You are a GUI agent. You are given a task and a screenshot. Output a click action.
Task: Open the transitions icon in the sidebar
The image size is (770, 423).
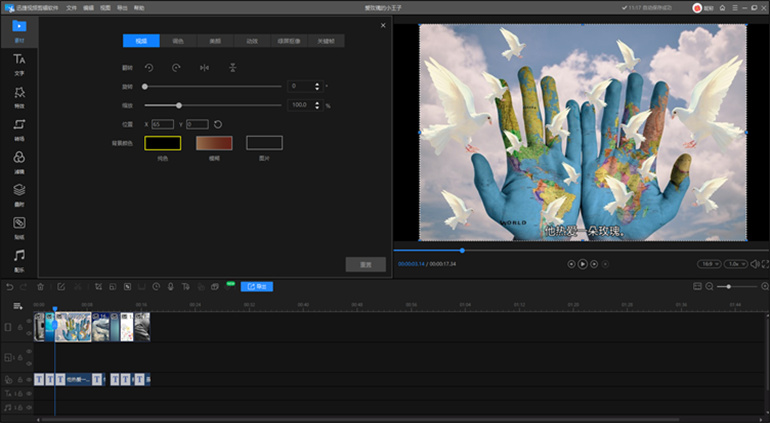[x=19, y=125]
